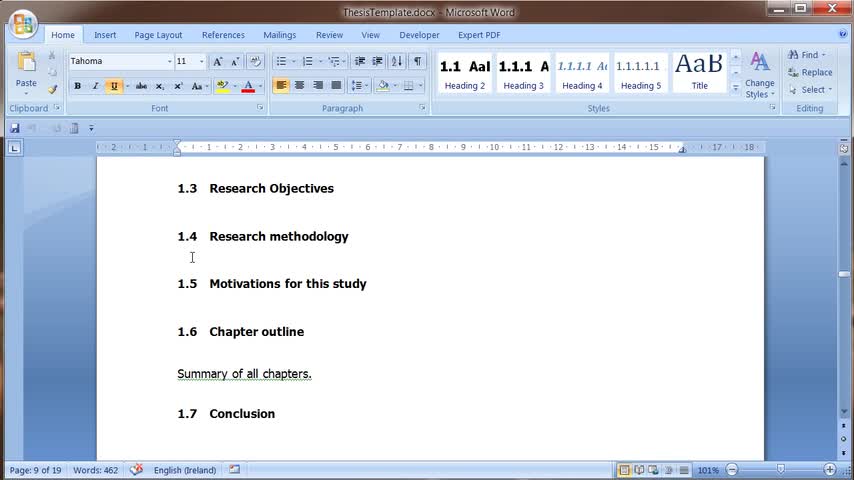Grow the font size

pyautogui.click(x=217, y=62)
